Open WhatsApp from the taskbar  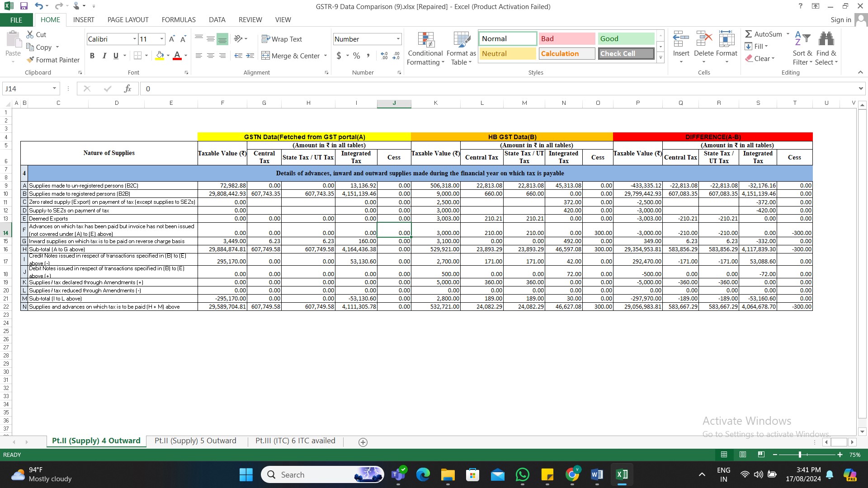tap(522, 474)
